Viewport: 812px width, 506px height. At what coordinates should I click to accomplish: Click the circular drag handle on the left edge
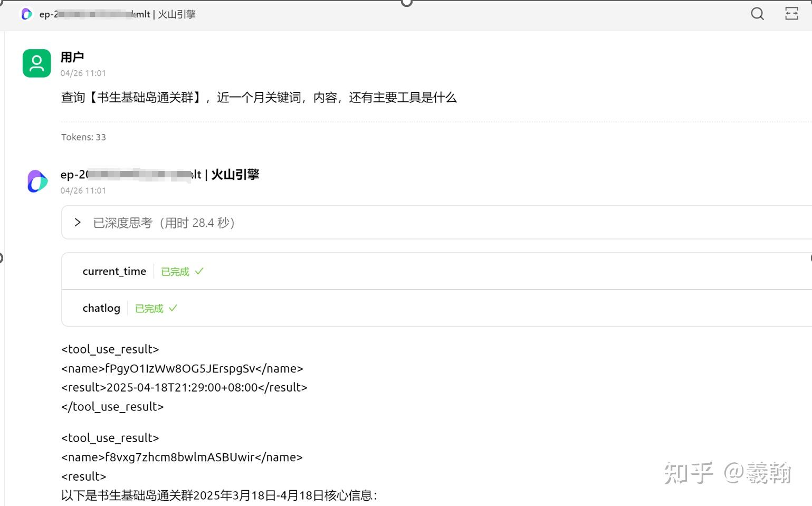point(2,258)
